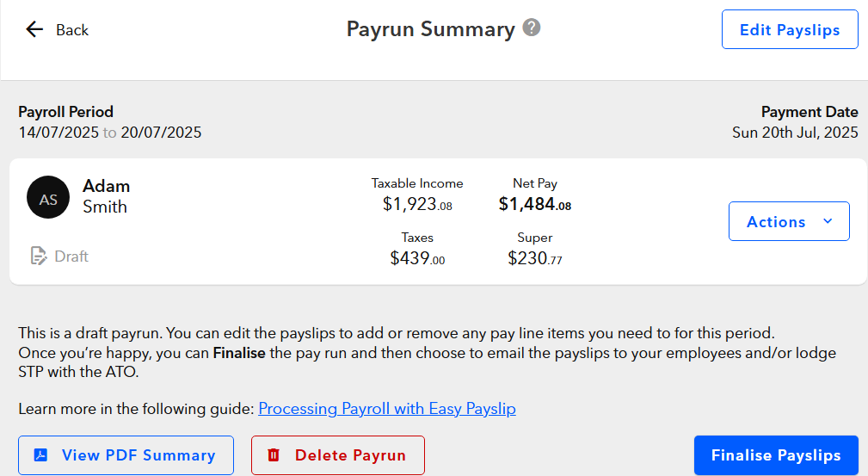Click the PDF file icon on View PDF Summary

coord(41,455)
